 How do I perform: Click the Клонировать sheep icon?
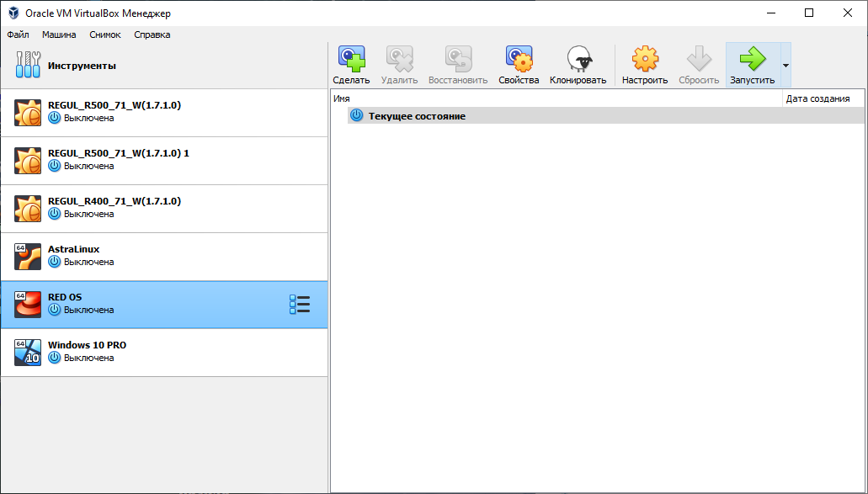[578, 59]
